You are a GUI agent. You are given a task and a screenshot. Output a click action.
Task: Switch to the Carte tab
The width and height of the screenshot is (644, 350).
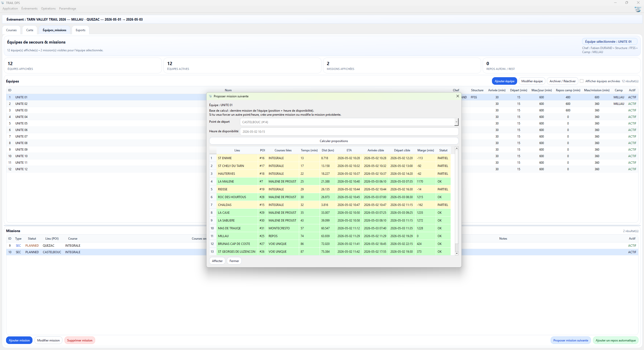click(x=30, y=30)
